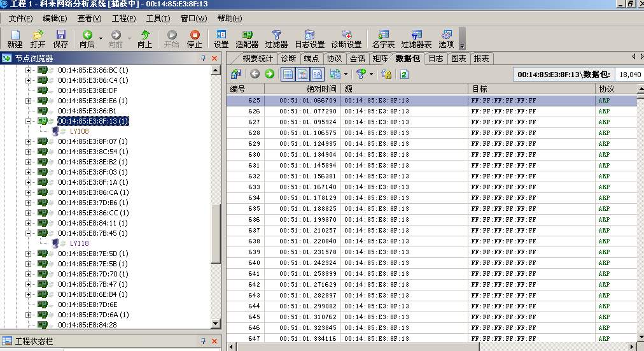Screen dimensions: 644x351
Task: Open the 工具(T) menu
Action: pyautogui.click(x=158, y=18)
